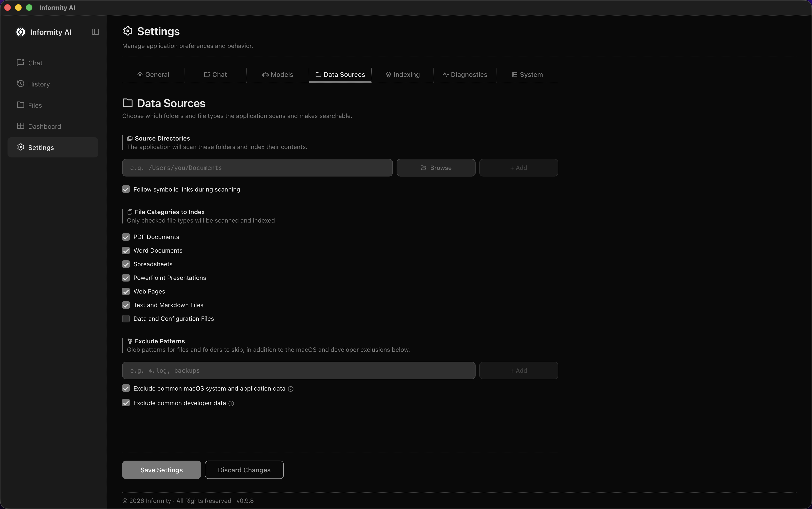Switch to the Chat settings tab

pos(215,75)
